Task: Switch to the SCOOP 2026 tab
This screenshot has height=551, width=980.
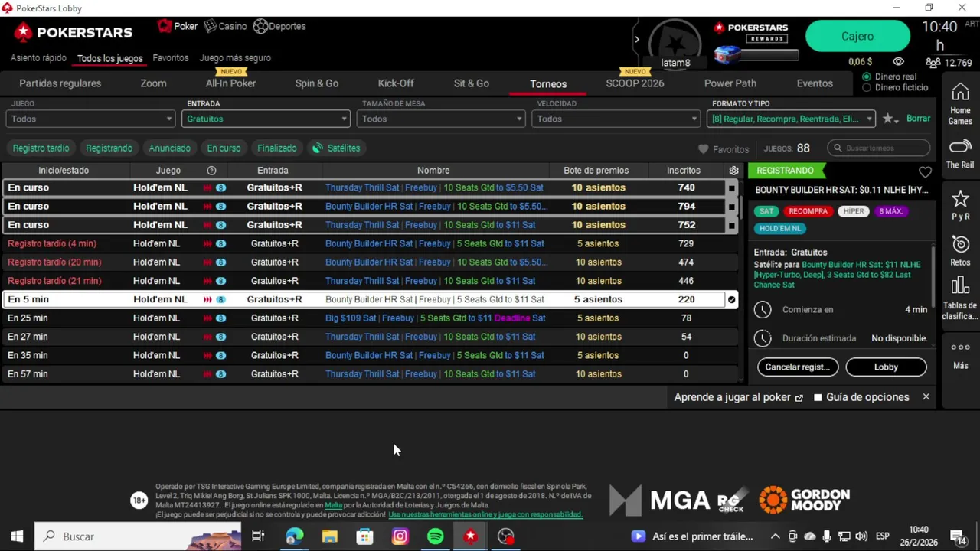Action: [635, 83]
